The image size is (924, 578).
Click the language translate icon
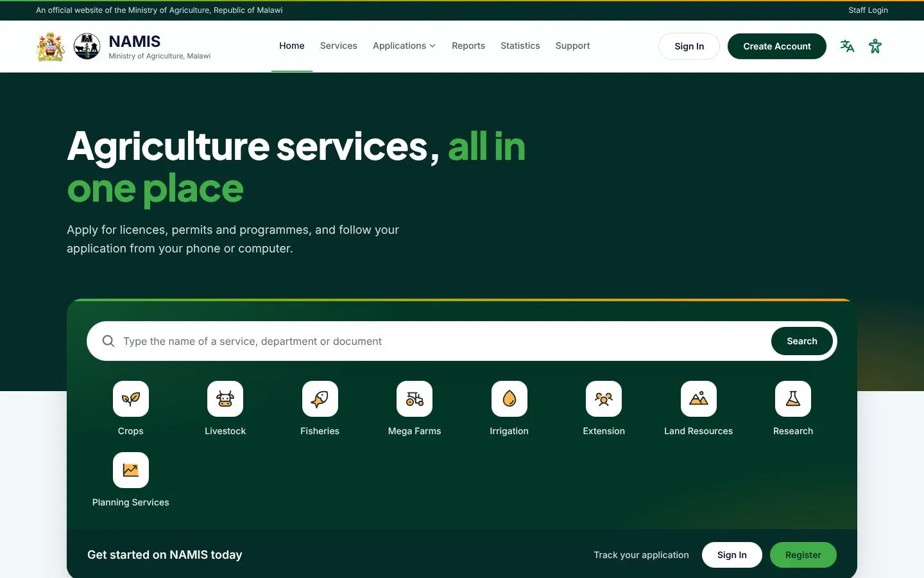tap(847, 46)
